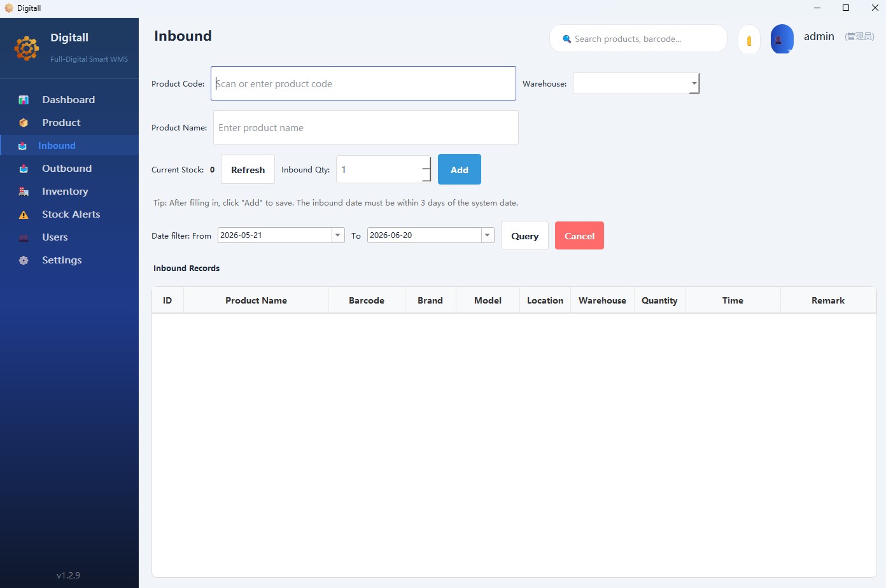Click the Remark column header
Viewport: 886px width, 588px height.
(x=828, y=300)
